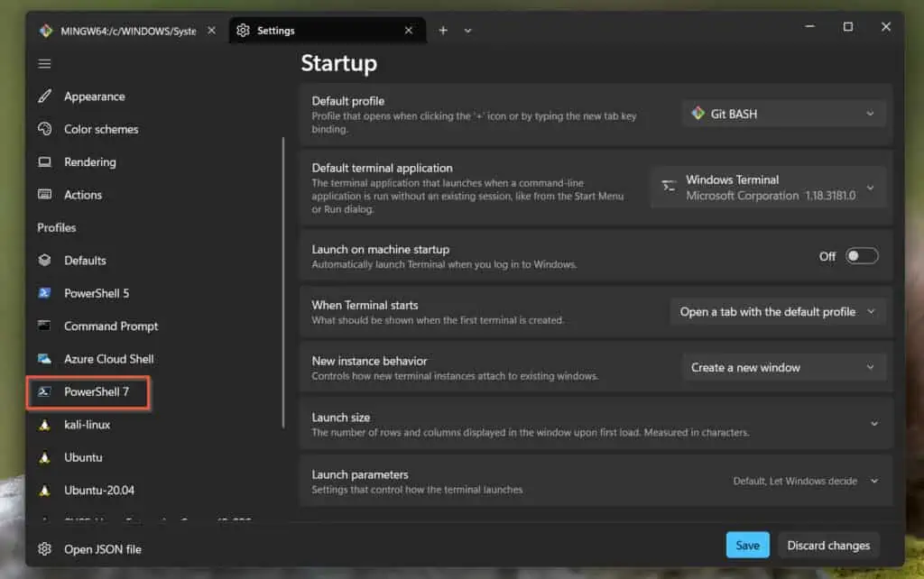Click the Ubuntu-20.04 penguin icon
The height and width of the screenshot is (579, 924).
(x=45, y=490)
